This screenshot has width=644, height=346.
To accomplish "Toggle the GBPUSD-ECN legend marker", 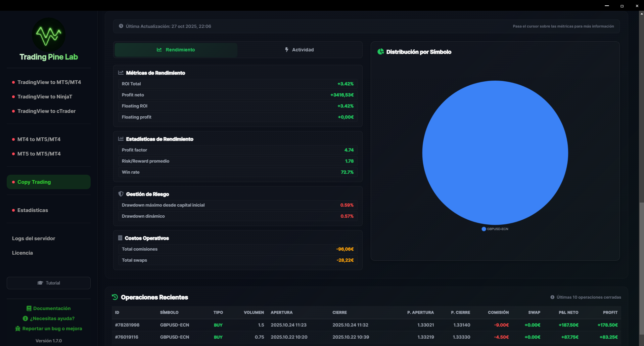I will coord(484,229).
